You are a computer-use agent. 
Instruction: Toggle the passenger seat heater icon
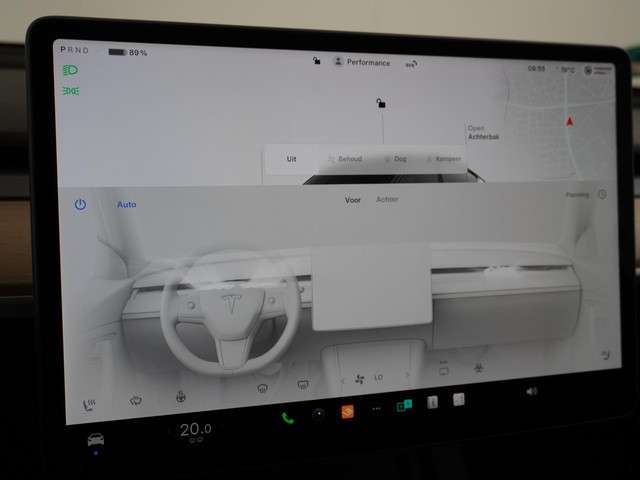tap(605, 354)
